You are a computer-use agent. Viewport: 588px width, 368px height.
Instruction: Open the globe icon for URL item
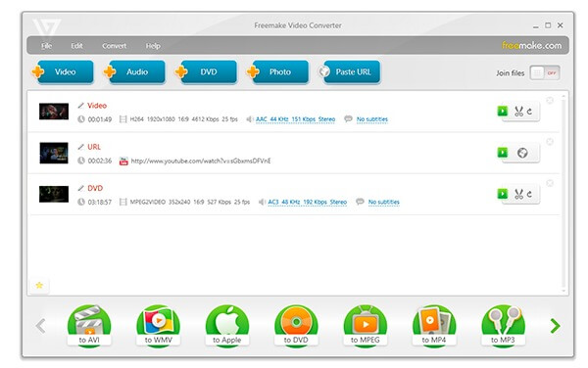coord(522,153)
